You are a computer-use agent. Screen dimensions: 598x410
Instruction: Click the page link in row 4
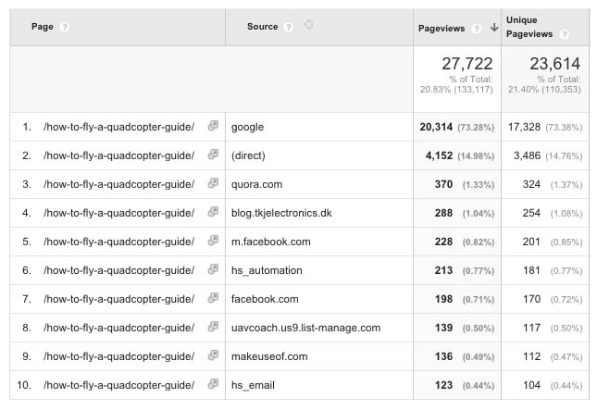[119, 213]
